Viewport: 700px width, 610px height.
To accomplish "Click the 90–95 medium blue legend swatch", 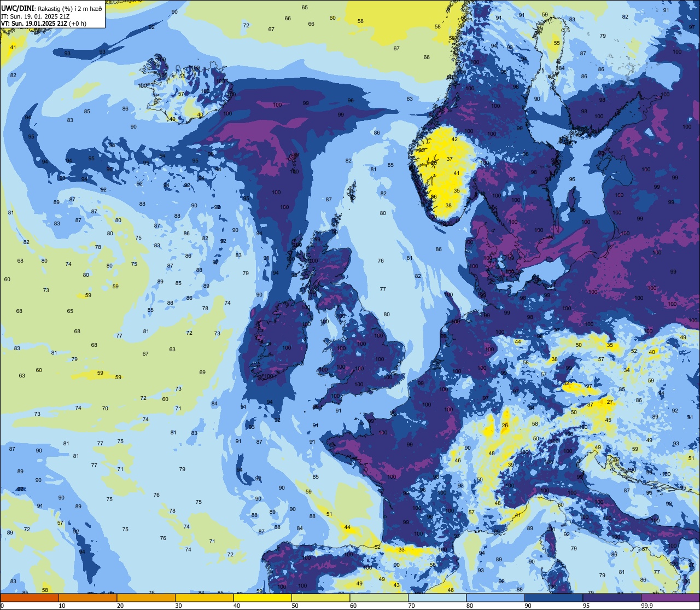I will coord(553,597).
